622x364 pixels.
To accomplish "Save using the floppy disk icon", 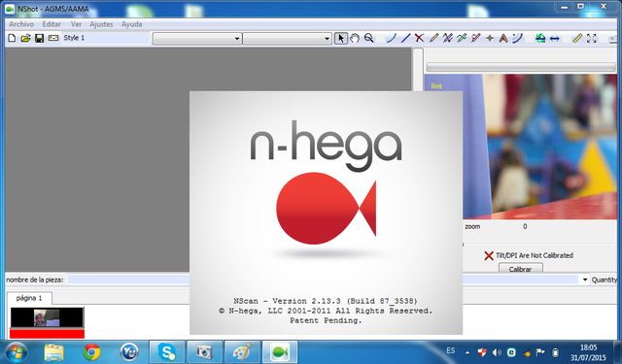I will pos(39,38).
